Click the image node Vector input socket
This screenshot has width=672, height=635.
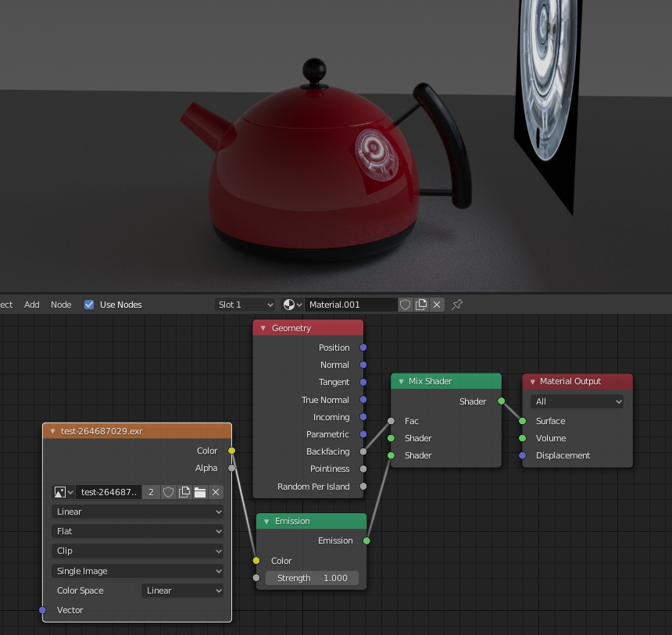(42, 610)
